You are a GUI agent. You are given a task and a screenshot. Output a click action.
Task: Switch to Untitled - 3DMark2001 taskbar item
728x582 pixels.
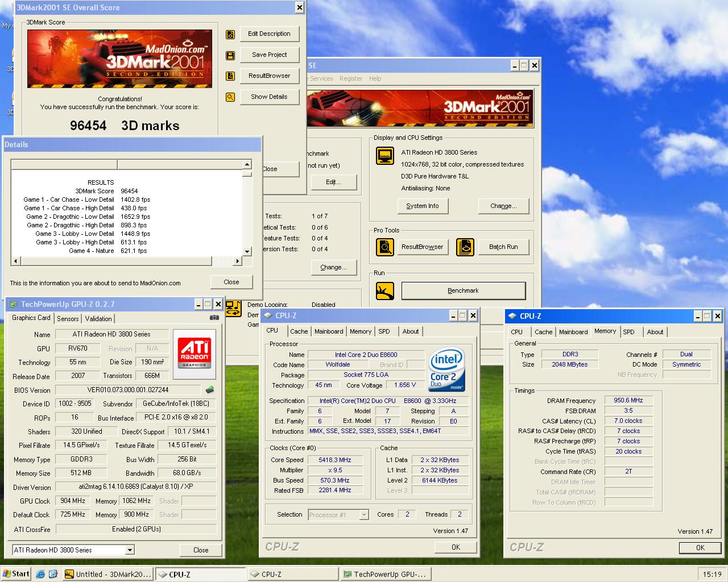pos(107,574)
